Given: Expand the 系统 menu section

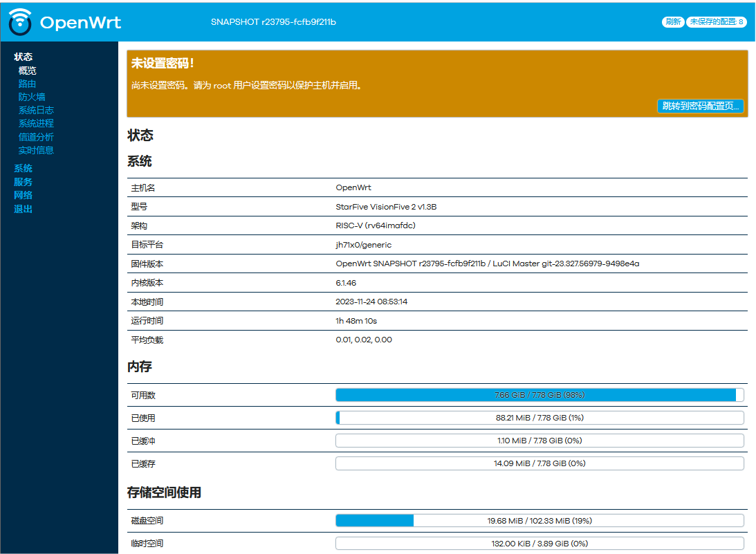Looking at the screenshot, I should click(24, 168).
